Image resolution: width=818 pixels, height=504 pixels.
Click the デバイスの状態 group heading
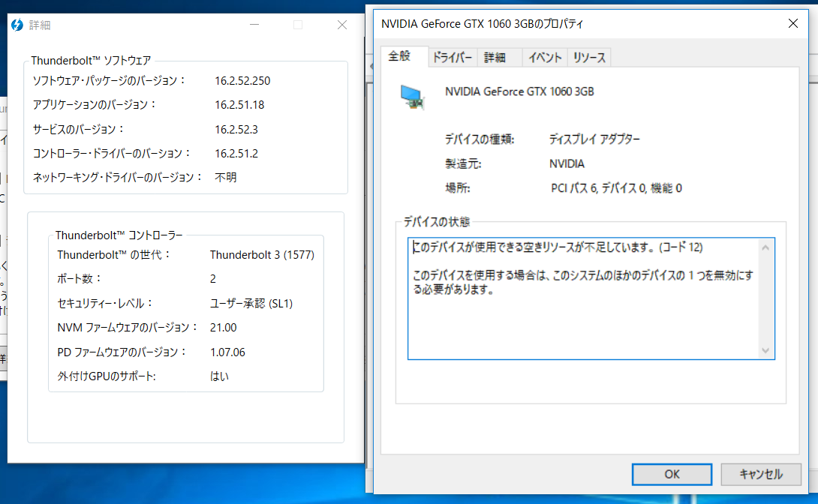coord(436,222)
